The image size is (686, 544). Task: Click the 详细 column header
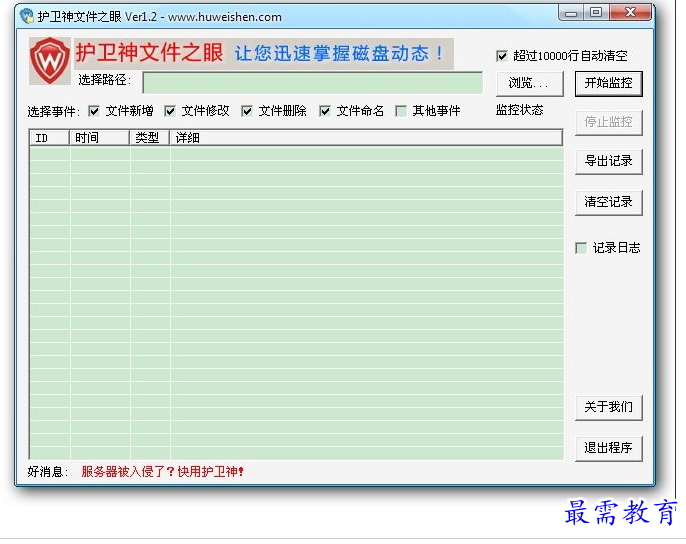tap(366, 138)
